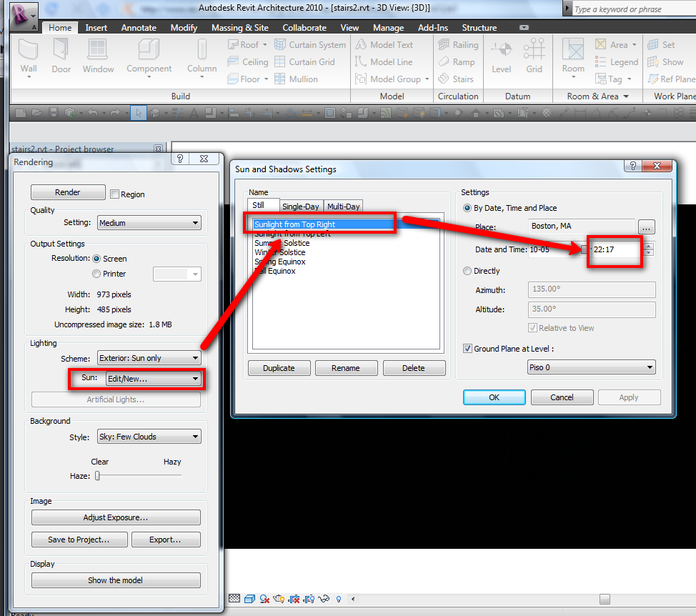Select Screen resolution radio button

tap(96, 259)
